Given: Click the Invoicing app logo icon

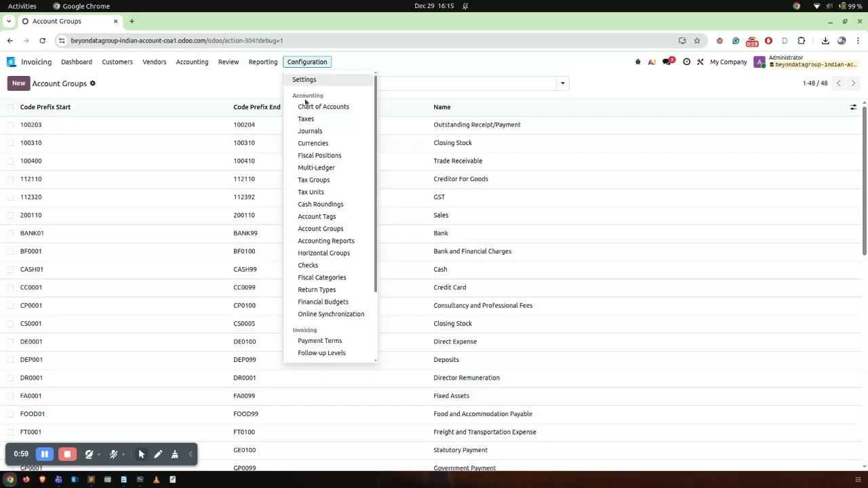Looking at the screenshot, I should point(12,62).
